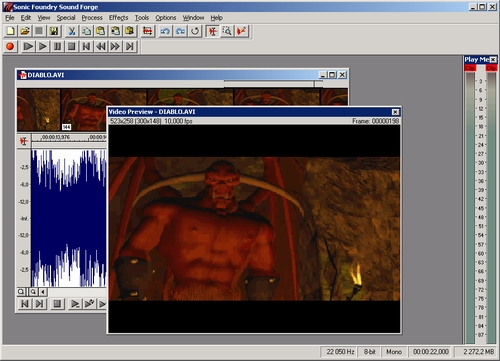Image resolution: width=500 pixels, height=361 pixels.
Task: Select the Pencil tool icon
Action: point(241,31)
